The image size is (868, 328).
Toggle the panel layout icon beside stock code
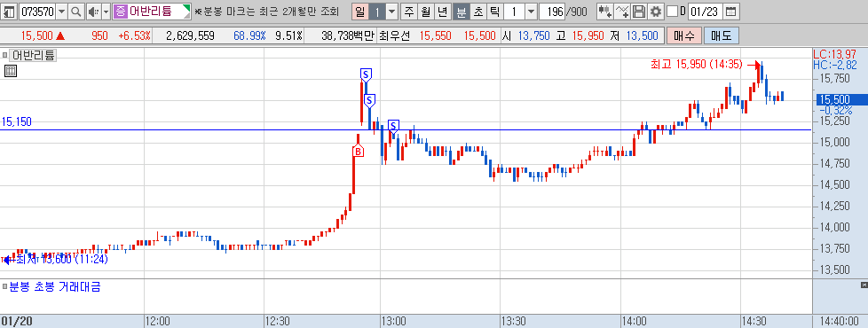(x=10, y=11)
